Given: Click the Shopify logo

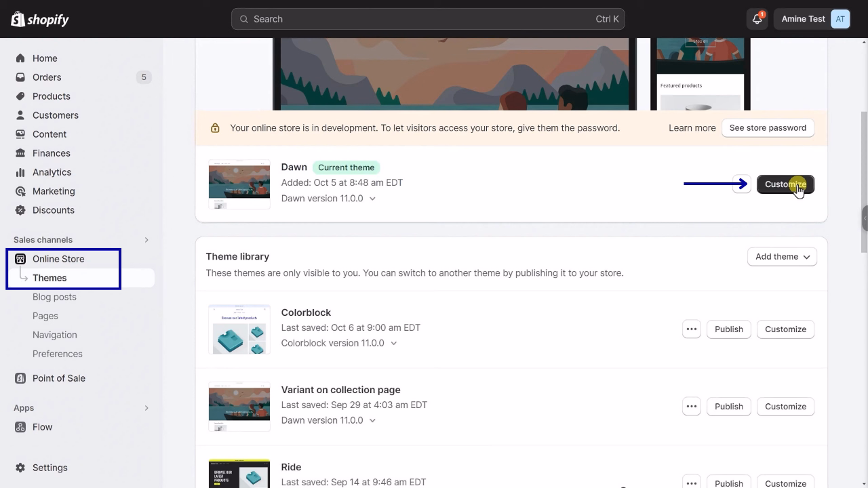Looking at the screenshot, I should (40, 19).
